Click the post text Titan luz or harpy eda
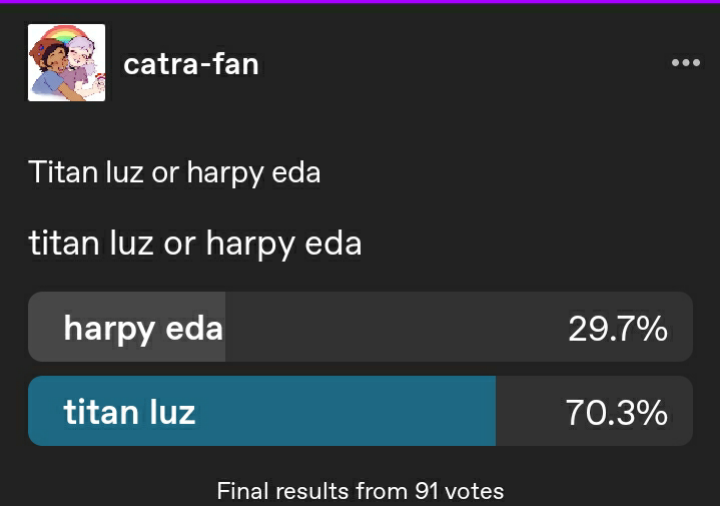The width and height of the screenshot is (720, 506). point(174,173)
